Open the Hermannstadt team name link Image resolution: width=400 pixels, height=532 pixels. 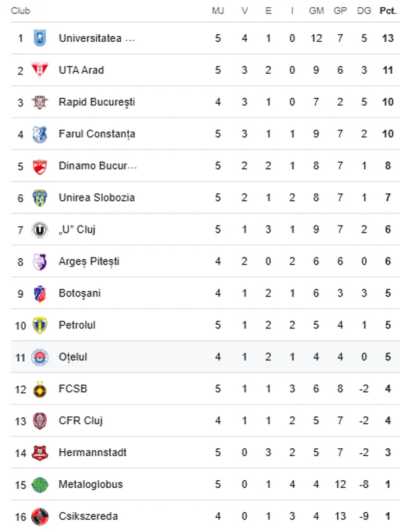(x=92, y=453)
